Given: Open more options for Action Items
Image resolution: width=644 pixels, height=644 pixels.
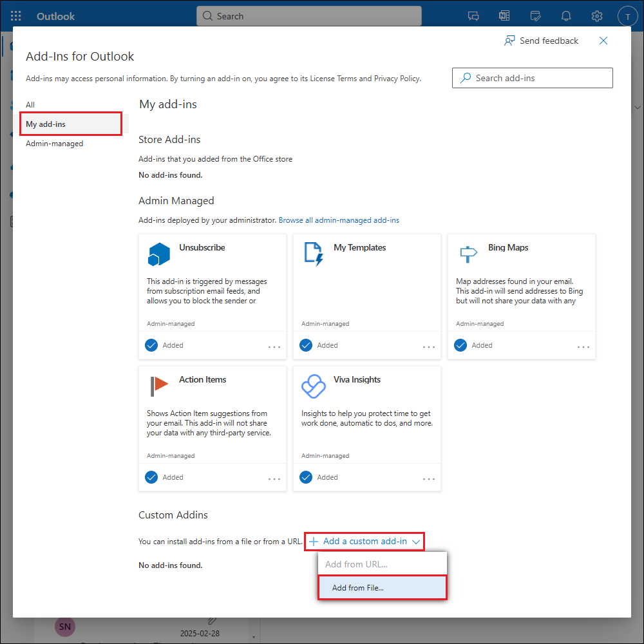Looking at the screenshot, I should [274, 478].
